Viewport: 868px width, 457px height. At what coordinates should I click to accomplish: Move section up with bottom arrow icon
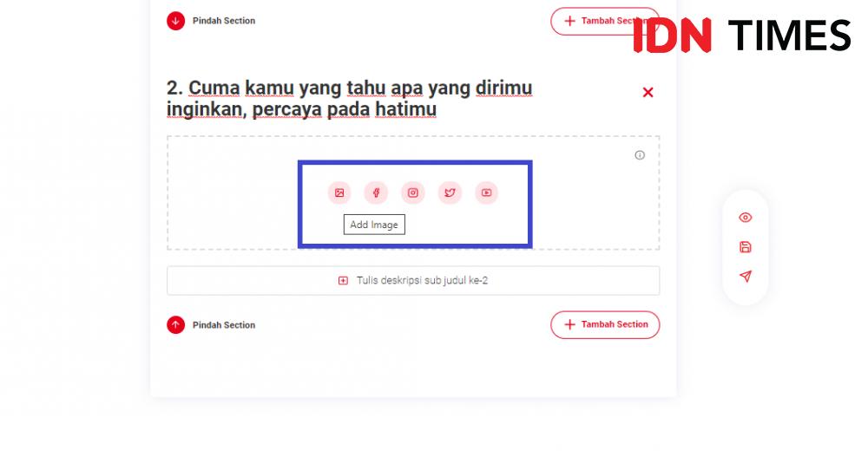pos(175,325)
